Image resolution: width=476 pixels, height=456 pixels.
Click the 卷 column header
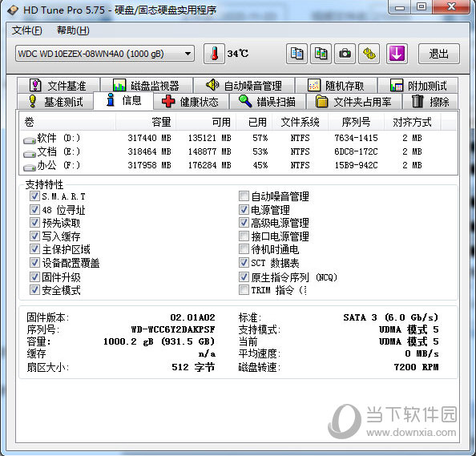(67, 122)
